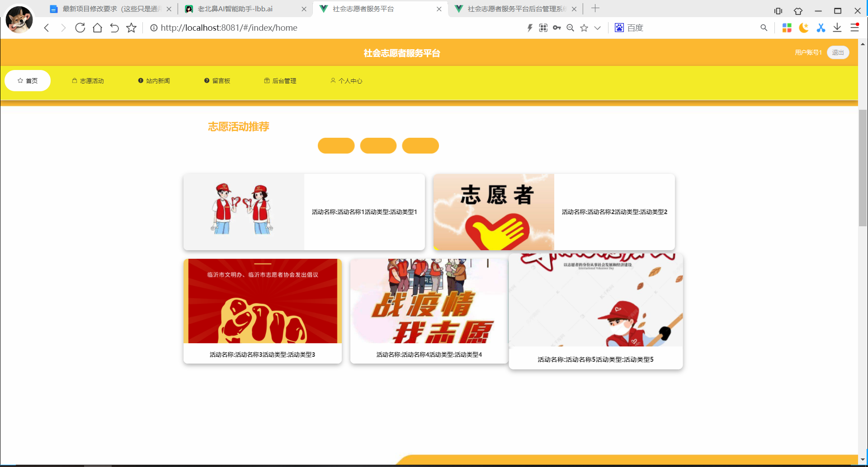Viewport: 868px width, 467px height.
Task: Click the search magnifier icon
Action: [x=764, y=28]
